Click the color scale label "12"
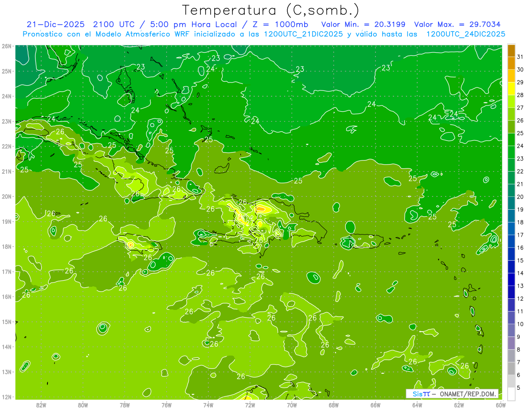Image resolution: width=532 pixels, height=411 pixels. pyautogui.click(x=520, y=299)
